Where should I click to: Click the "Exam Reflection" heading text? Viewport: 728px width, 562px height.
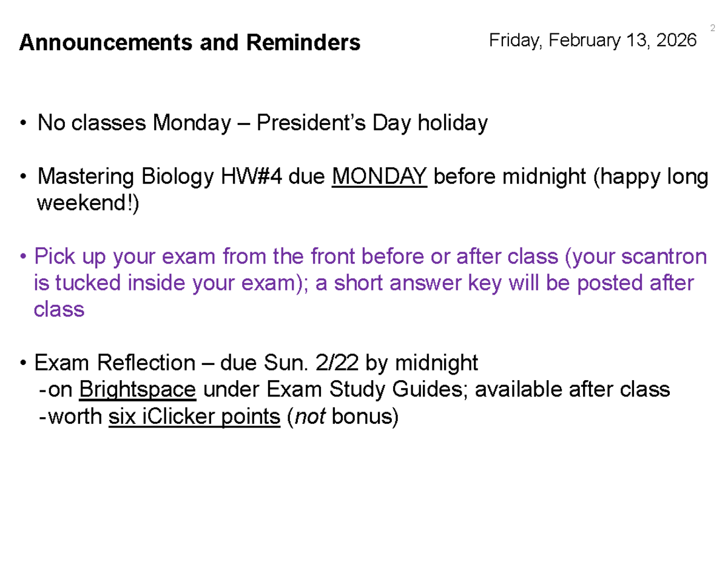[115, 363]
